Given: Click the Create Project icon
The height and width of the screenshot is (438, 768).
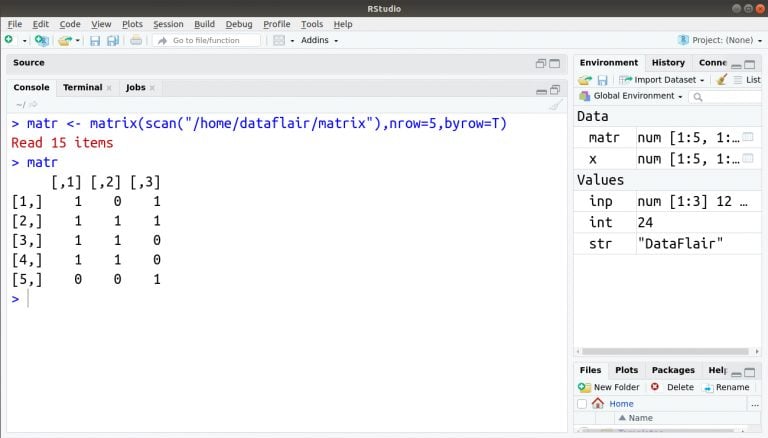Looking at the screenshot, I should [42, 40].
